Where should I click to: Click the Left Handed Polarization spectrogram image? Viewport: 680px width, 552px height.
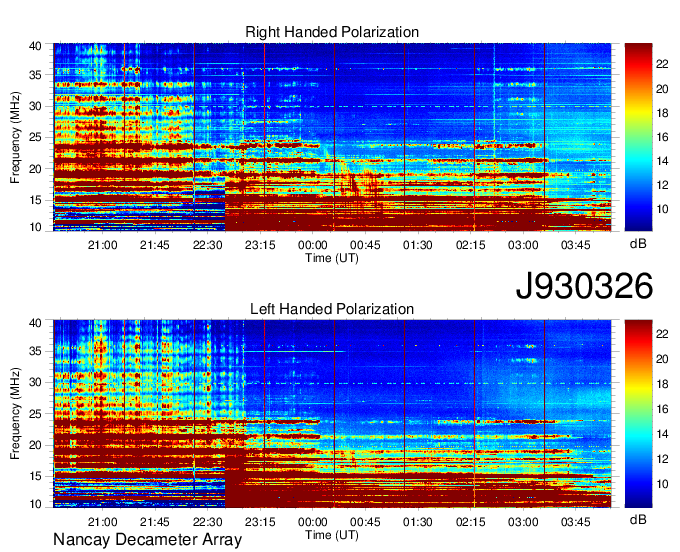(x=332, y=414)
